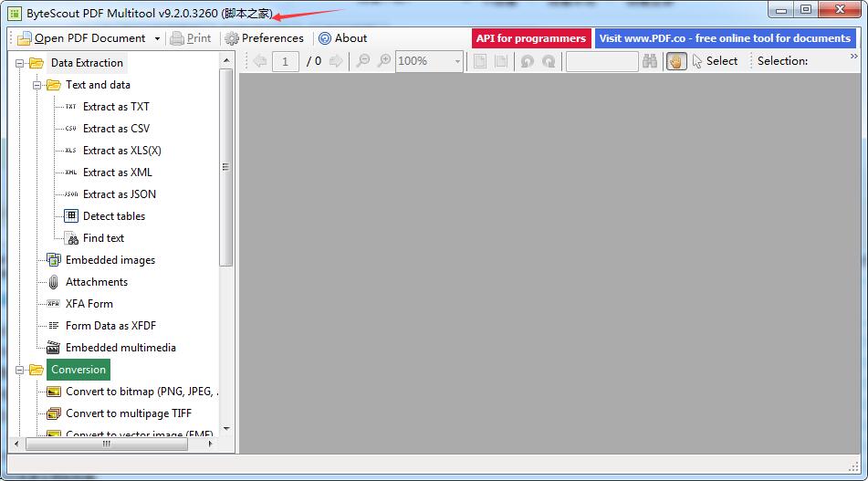This screenshot has width=868, height=481.
Task: Click the CSV icon beside Extract as CSV
Action: pos(71,129)
